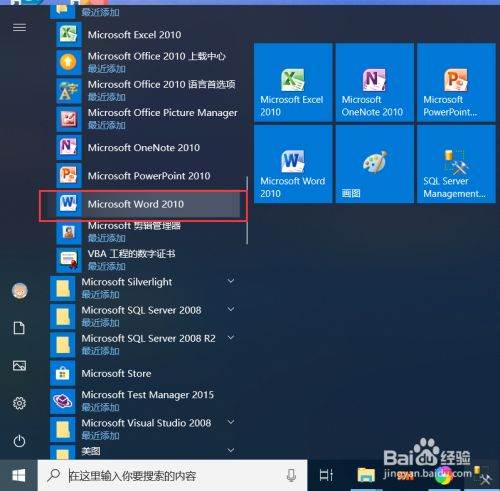Open the Microsoft PowerPoint tile
Viewport: 500px width, 491px height.
(456, 82)
